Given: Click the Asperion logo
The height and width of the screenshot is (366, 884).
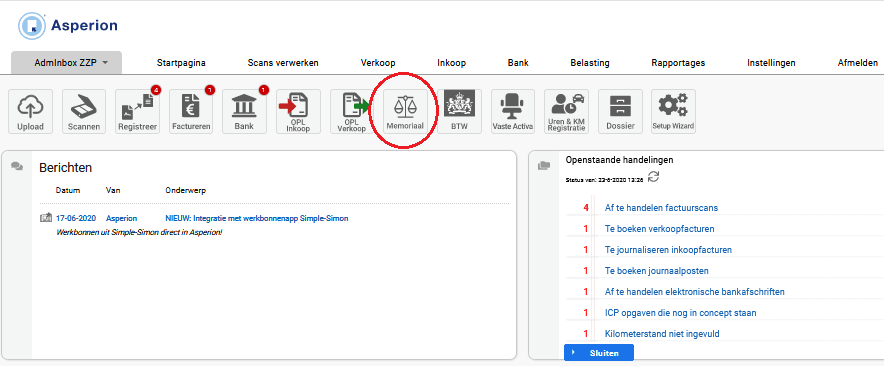Looking at the screenshot, I should 68,26.
